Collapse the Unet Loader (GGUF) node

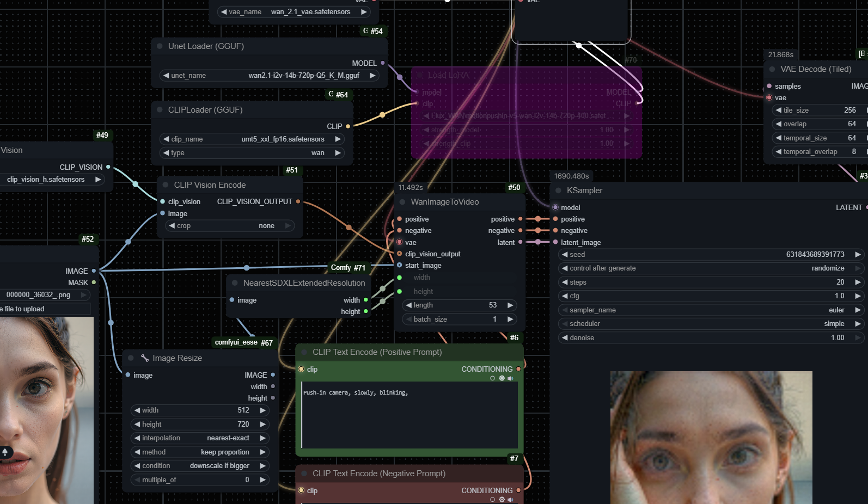[160, 46]
